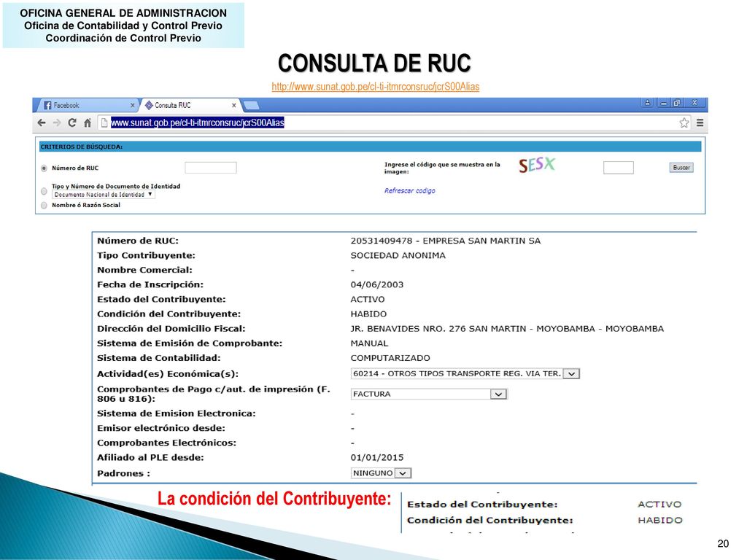This screenshot has height=560, width=747.
Task: Click the date 01/01/2015
Action: click(377, 458)
